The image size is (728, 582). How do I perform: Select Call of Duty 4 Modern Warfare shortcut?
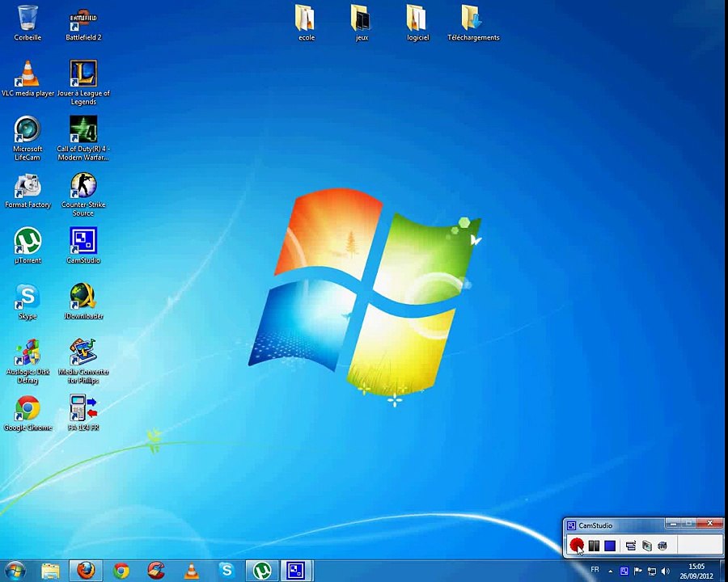[83, 138]
